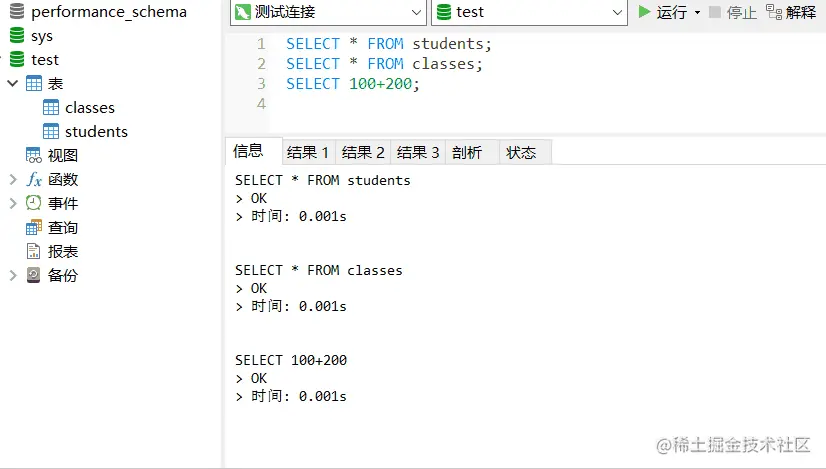This screenshot has width=826, height=469.
Task: Click editor line SELECT * FROM students;
Action: (389, 44)
